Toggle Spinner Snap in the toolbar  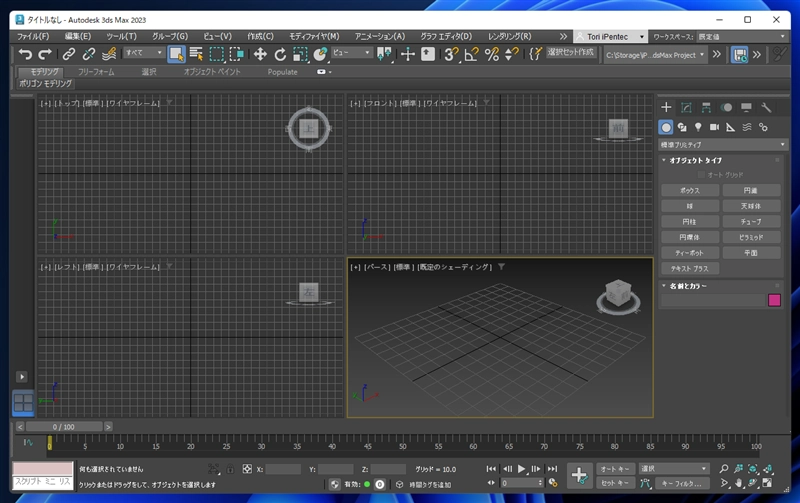pos(511,54)
